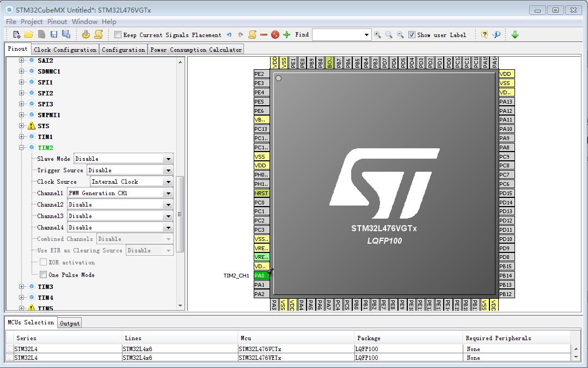Open the Window menu

84,22
